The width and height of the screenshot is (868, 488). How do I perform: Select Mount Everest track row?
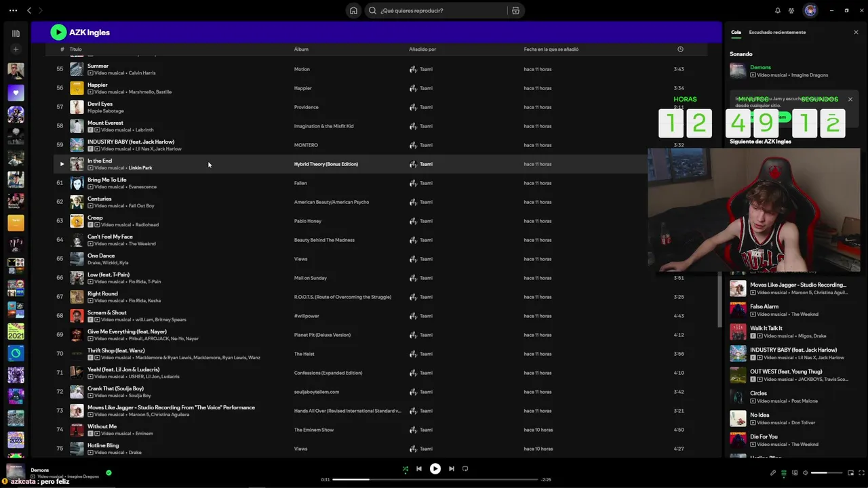[x=380, y=126]
